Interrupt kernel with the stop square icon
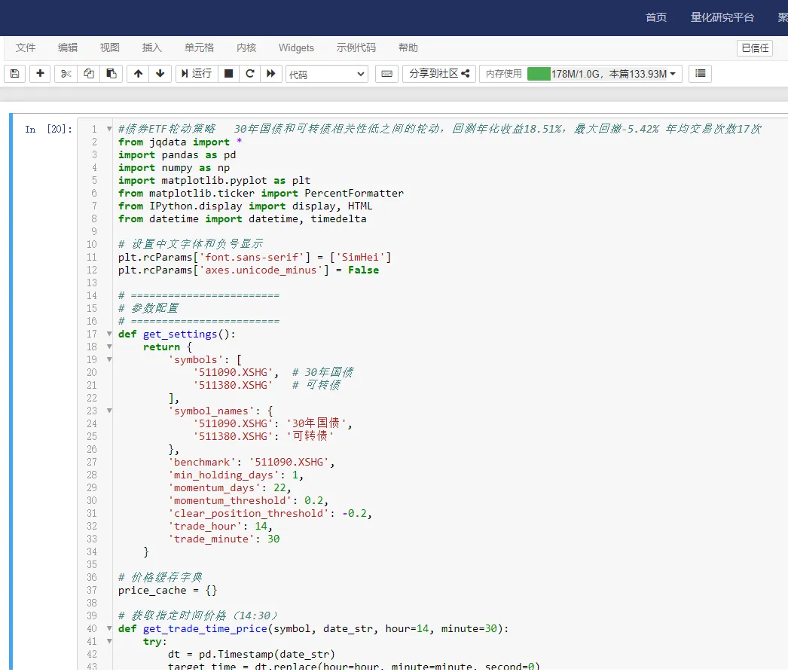Viewport: 788px width, 672px height. tap(228, 74)
